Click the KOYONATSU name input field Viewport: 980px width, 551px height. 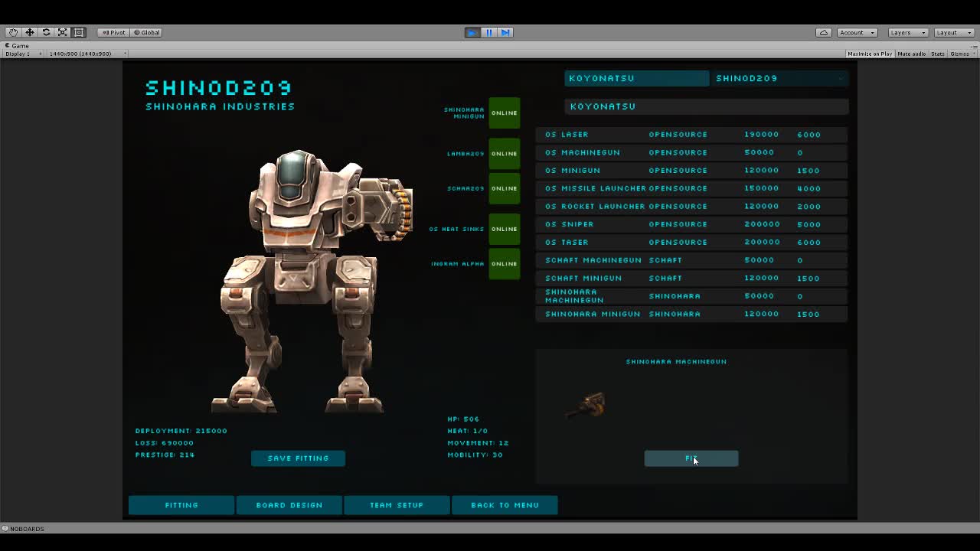click(x=706, y=106)
